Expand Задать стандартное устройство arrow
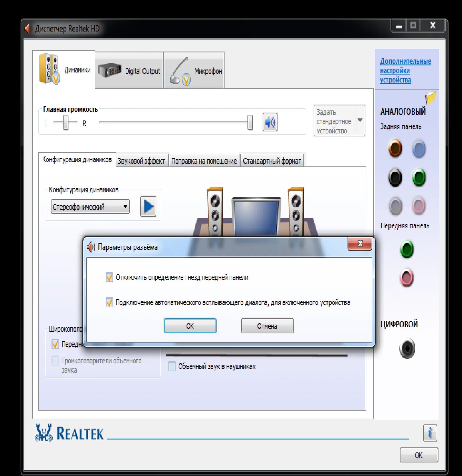This screenshot has height=476, width=462. pos(360,120)
